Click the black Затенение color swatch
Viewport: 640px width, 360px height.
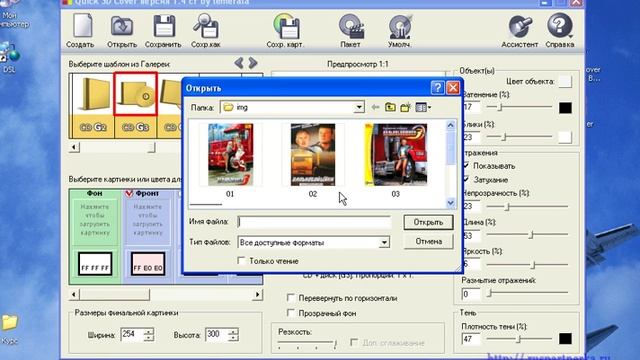pyautogui.click(x=565, y=107)
